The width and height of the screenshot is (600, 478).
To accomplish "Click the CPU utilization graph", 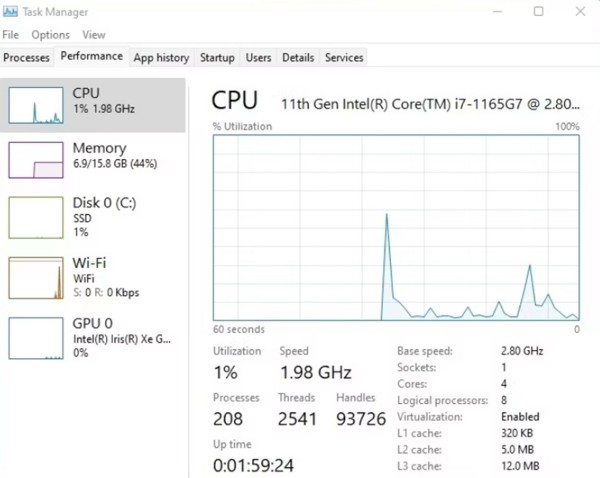I will (396, 228).
